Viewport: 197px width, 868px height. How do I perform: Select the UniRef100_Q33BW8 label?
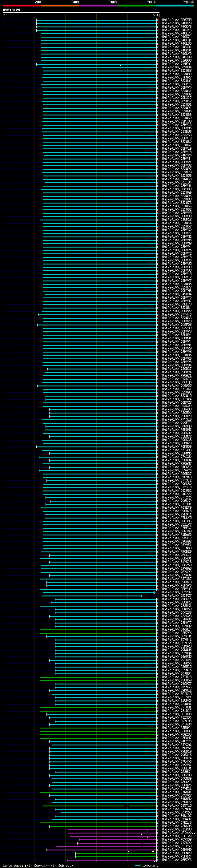(177, 132)
